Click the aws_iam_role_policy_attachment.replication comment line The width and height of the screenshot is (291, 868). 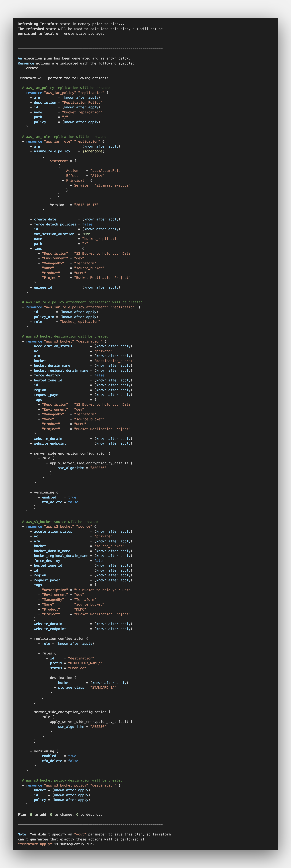(x=82, y=302)
